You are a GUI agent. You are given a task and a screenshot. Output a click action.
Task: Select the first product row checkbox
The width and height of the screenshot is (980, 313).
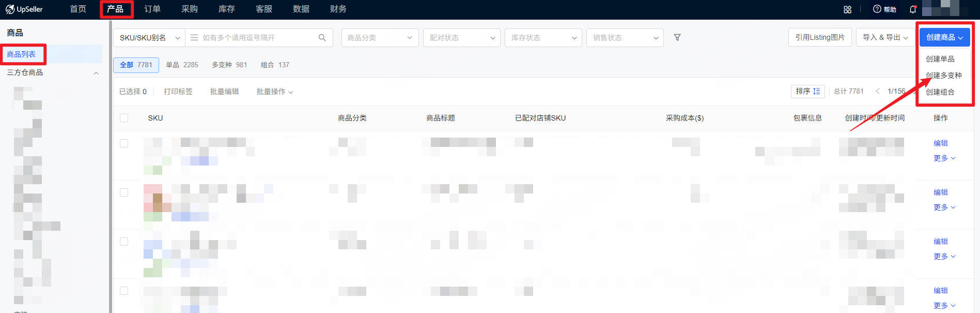point(124,143)
